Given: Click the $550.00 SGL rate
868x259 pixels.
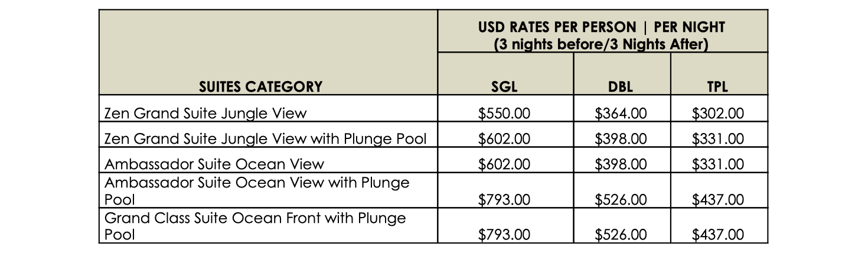Looking at the screenshot, I should [x=504, y=114].
